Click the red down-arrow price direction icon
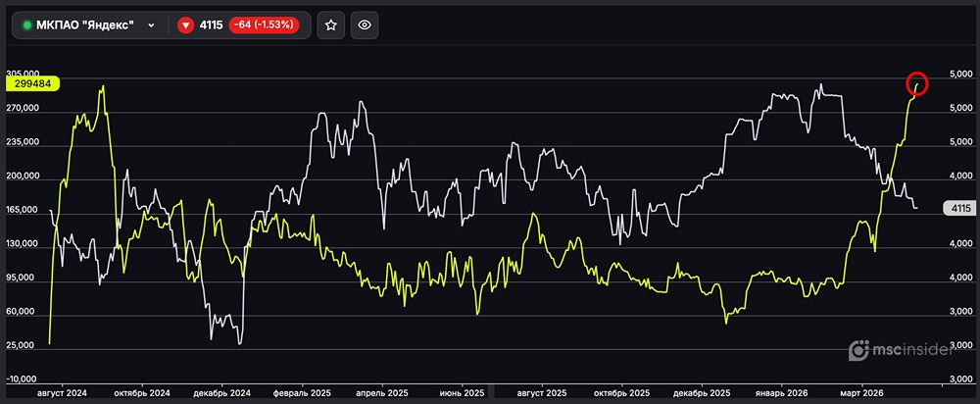 tap(185, 25)
